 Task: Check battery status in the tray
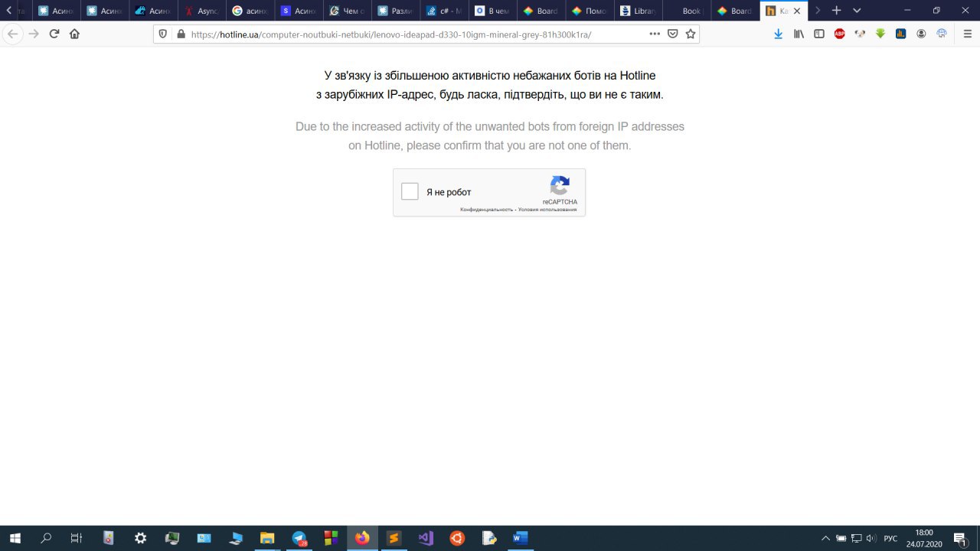841,538
